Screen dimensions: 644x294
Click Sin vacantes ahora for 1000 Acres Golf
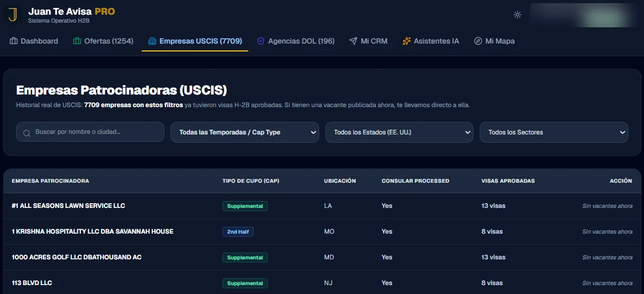[x=607, y=257]
